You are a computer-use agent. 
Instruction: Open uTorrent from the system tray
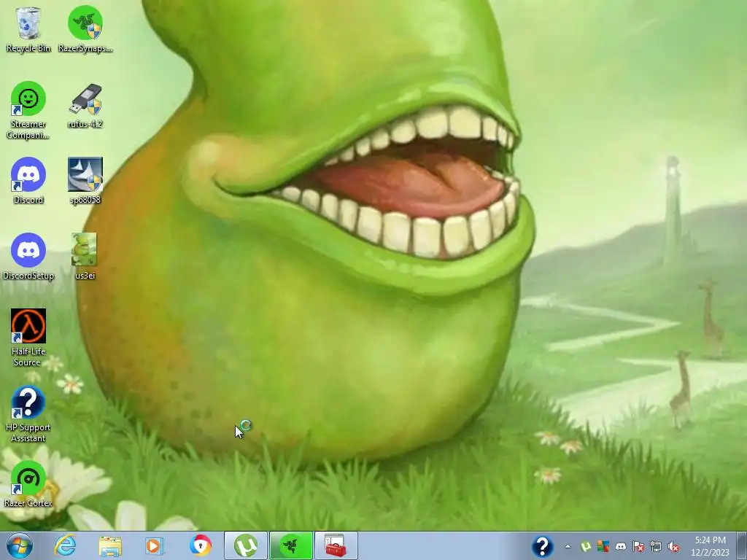(x=586, y=547)
